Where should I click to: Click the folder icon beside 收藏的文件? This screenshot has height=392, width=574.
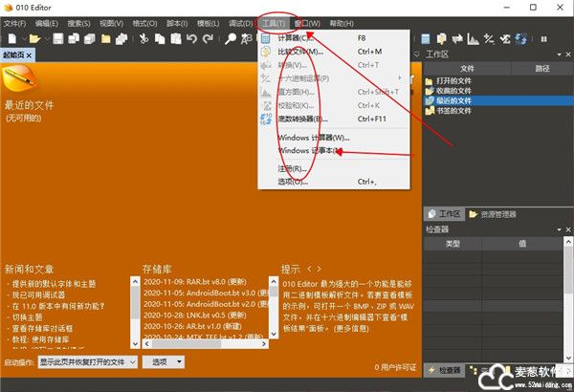429,91
